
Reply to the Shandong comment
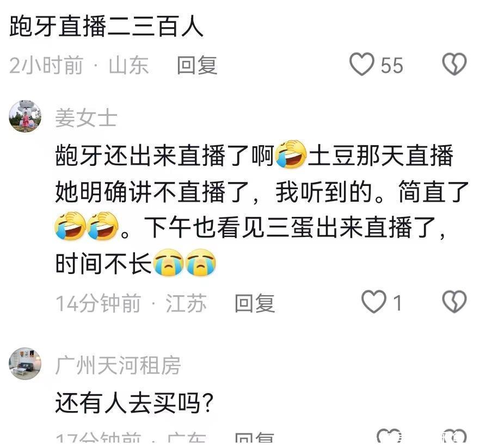tap(197, 65)
